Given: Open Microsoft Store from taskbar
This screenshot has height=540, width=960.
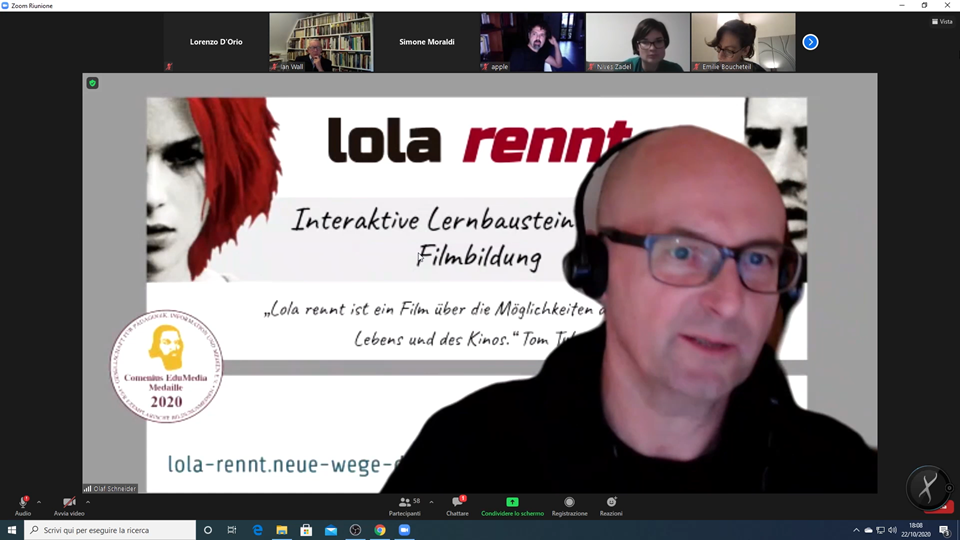Looking at the screenshot, I should 306,530.
